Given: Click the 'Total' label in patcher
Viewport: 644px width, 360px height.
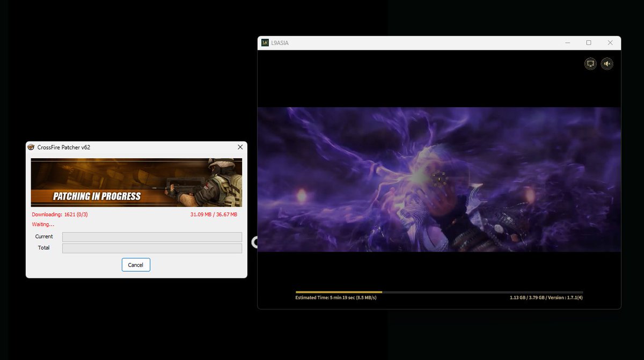Looking at the screenshot, I should tap(43, 248).
